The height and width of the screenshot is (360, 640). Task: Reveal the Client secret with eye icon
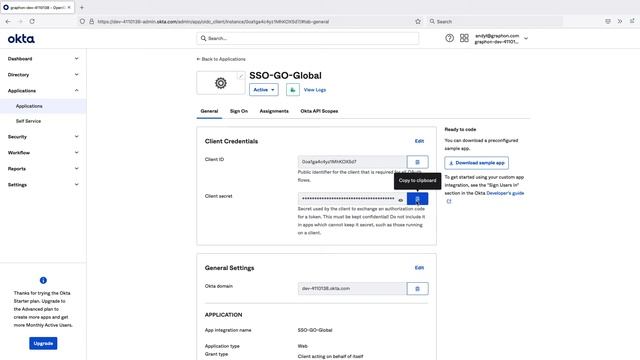tap(400, 200)
